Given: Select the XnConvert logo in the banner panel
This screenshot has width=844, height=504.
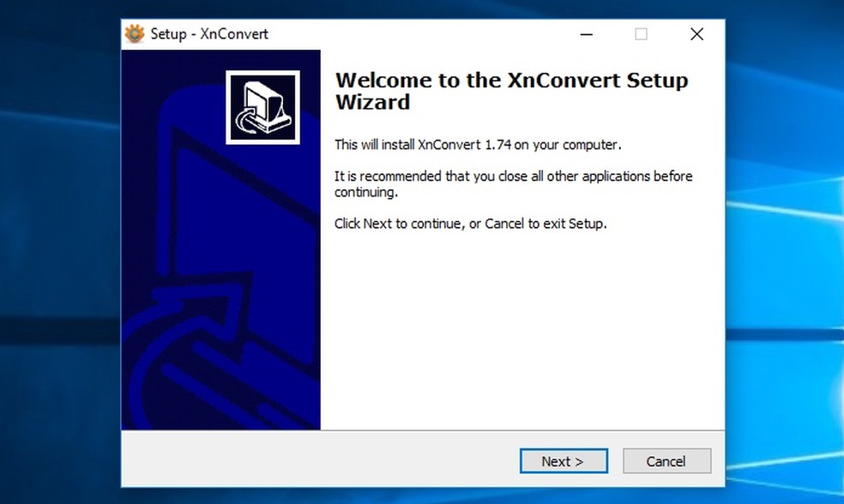Looking at the screenshot, I should pyautogui.click(x=262, y=105).
